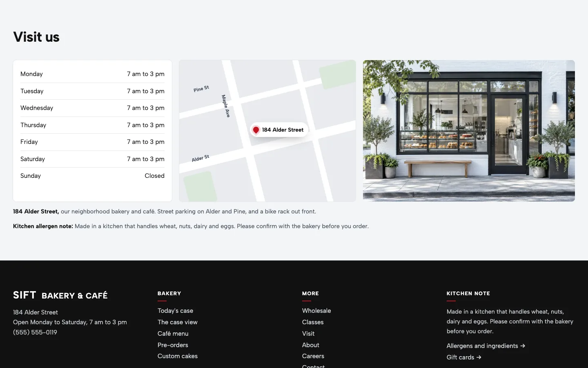Visit the Pre-orders page link
This screenshot has width=588, height=368.
(x=173, y=345)
